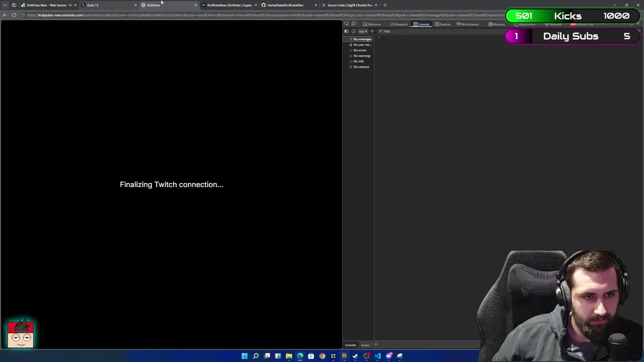The width and height of the screenshot is (644, 362).
Task: Switch to DevTools Elements panel
Action: pyautogui.click(x=399, y=24)
